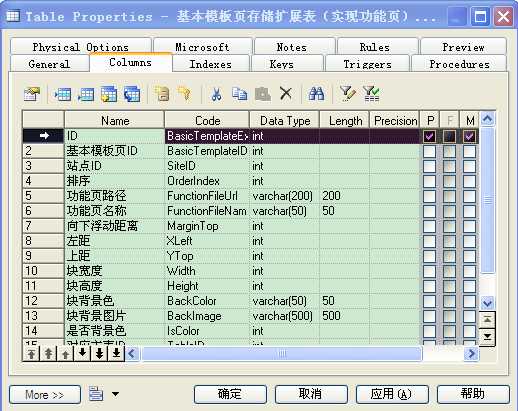Click the varchar(200) data type cell
Screen dimensions: 518x411
point(284,196)
